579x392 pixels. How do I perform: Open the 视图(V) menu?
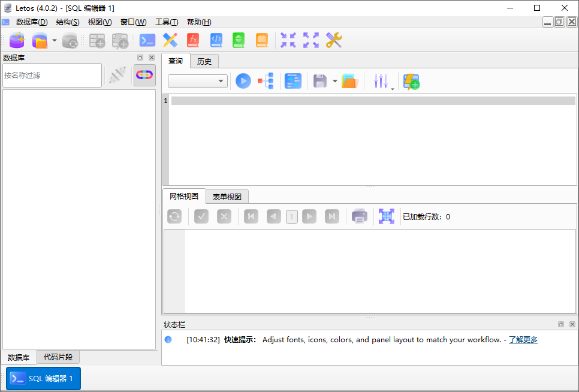[99, 22]
